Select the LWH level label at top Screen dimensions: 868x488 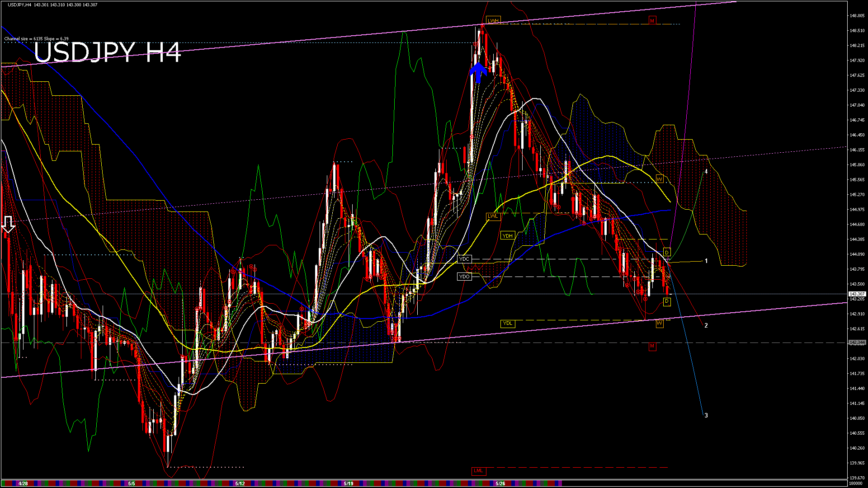[493, 21]
